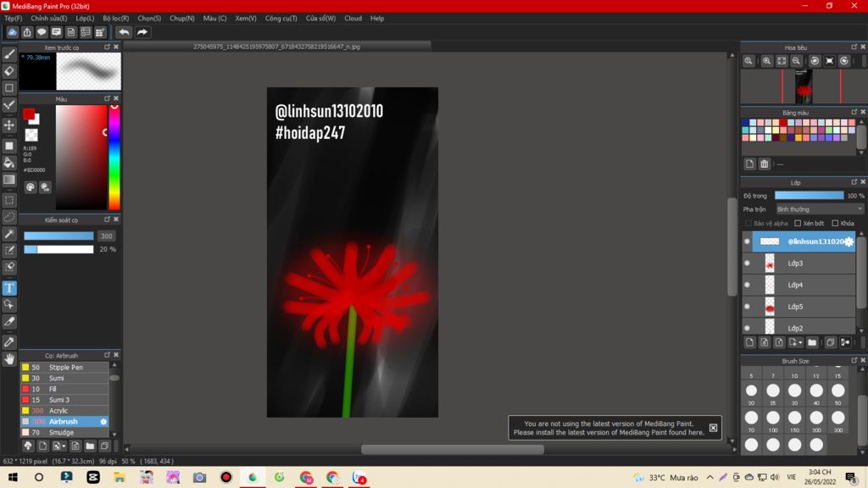Zoom out using navigator minus magnifier
The image size is (868, 488).
pos(796,61)
